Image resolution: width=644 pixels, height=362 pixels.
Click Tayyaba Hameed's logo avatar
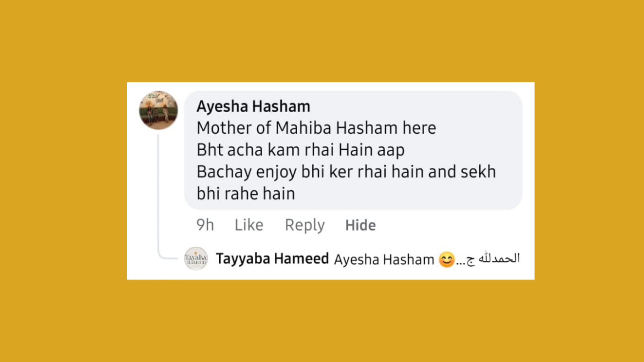[x=196, y=258]
